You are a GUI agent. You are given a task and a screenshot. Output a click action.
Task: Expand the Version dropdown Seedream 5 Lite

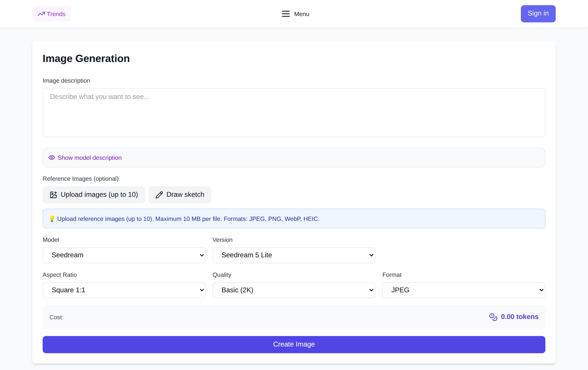point(294,255)
